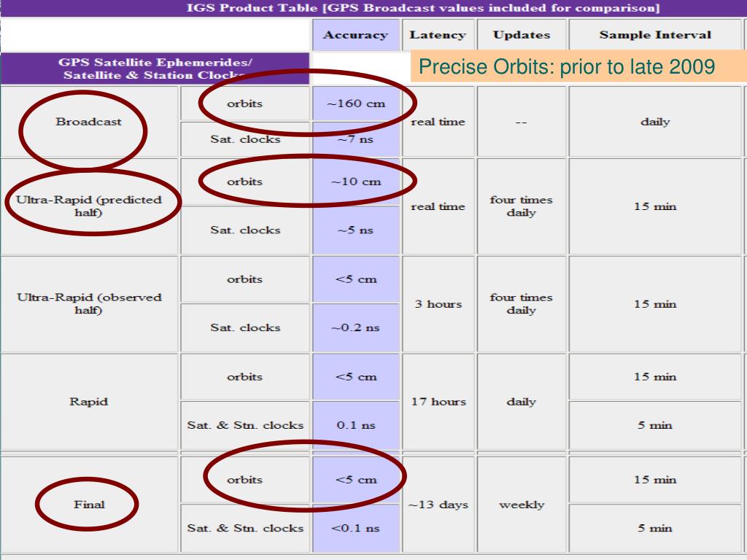This screenshot has width=747, height=560.
Task: Click "orbits" in the 17-hour Rapid row
Action: click(244, 377)
